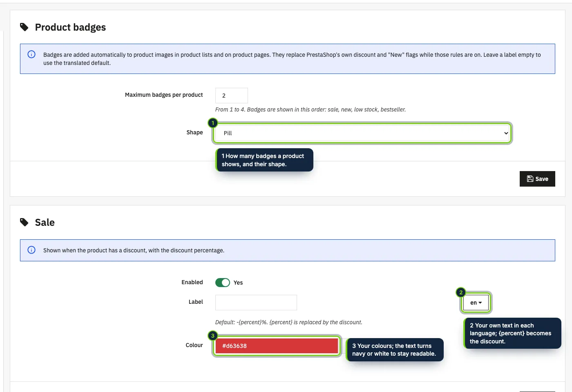
Task: Click into the Sale Label text field
Action: (256, 303)
